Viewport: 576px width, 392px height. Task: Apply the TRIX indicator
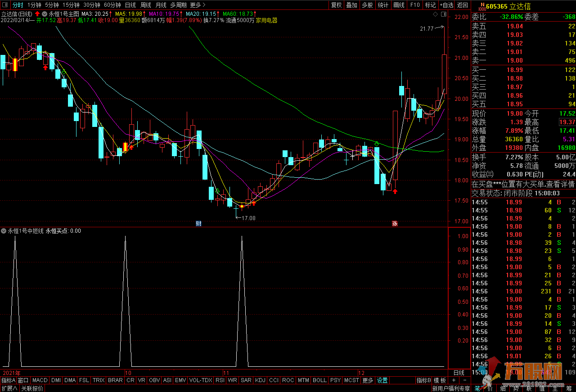[99, 380]
